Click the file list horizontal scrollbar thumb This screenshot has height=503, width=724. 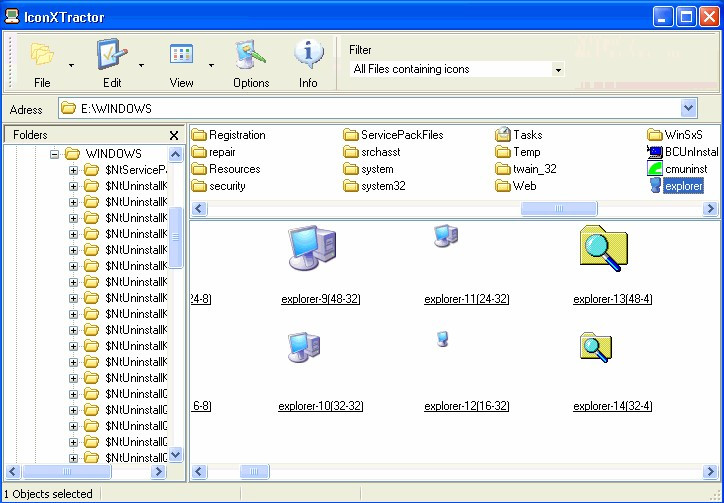[x=559, y=209]
